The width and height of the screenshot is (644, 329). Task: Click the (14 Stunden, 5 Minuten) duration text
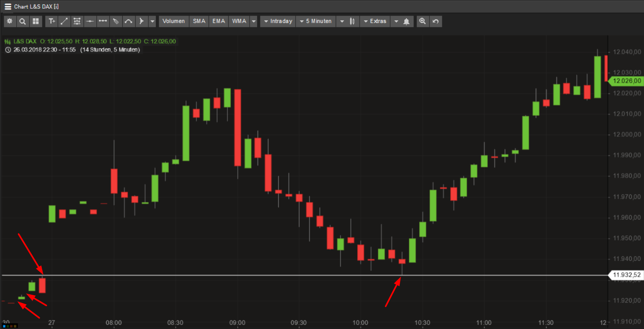[x=110, y=50]
